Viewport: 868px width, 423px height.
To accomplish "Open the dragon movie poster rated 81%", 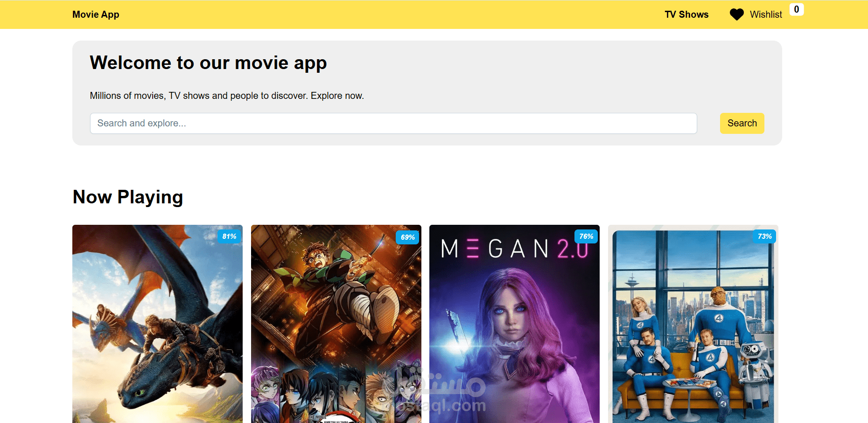I will point(157,324).
